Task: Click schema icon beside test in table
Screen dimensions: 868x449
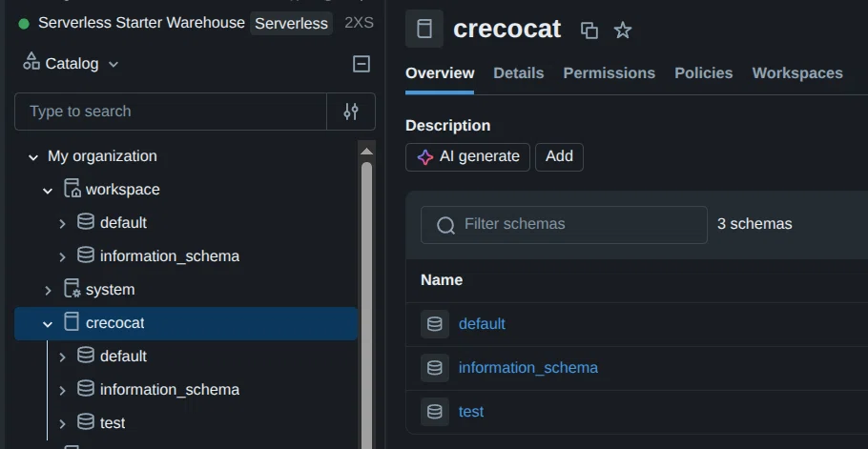Action: 435,412
